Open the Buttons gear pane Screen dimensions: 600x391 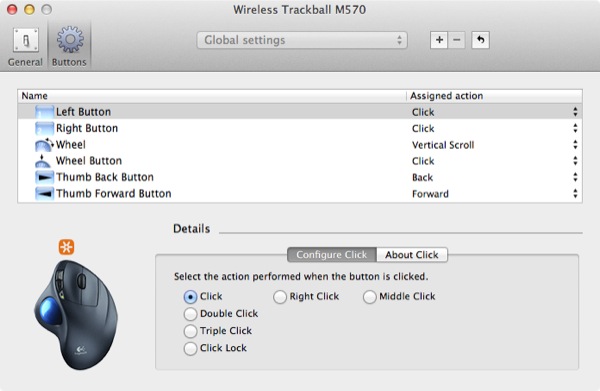click(69, 47)
